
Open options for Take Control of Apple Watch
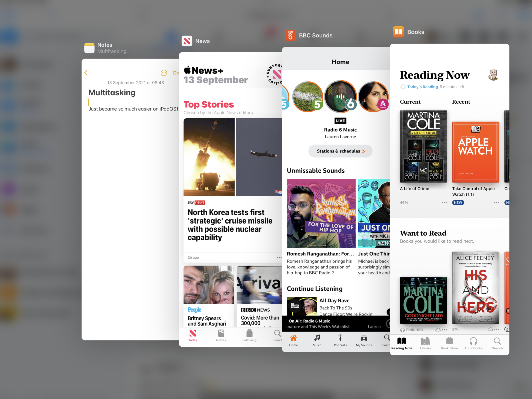click(x=496, y=203)
